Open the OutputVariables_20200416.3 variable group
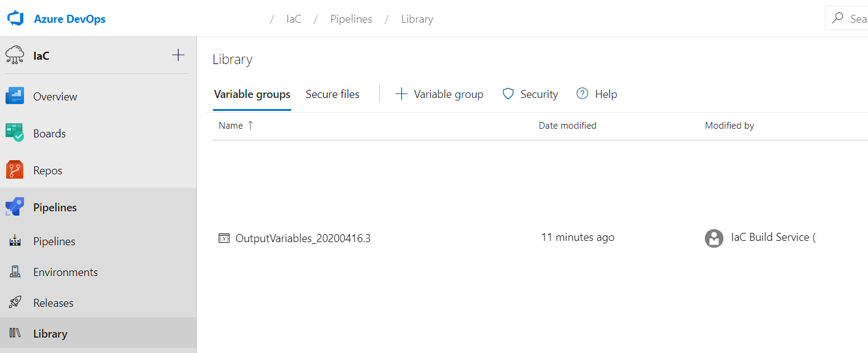 point(303,238)
